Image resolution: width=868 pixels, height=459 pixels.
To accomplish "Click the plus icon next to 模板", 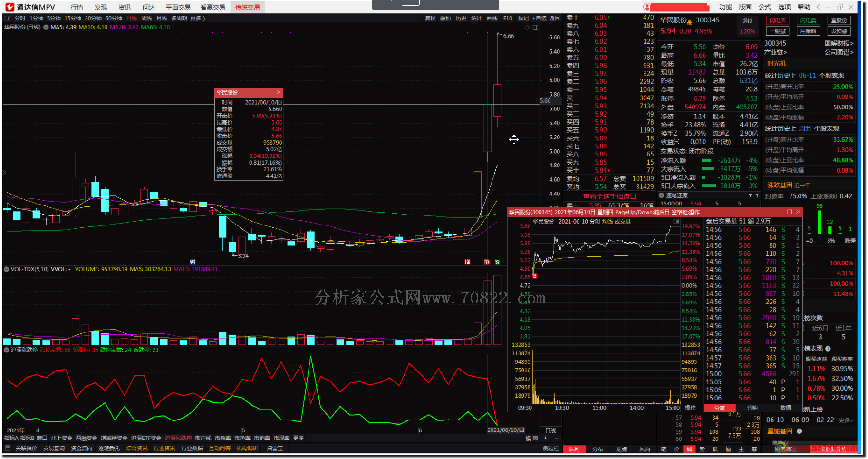I will pos(546,438).
